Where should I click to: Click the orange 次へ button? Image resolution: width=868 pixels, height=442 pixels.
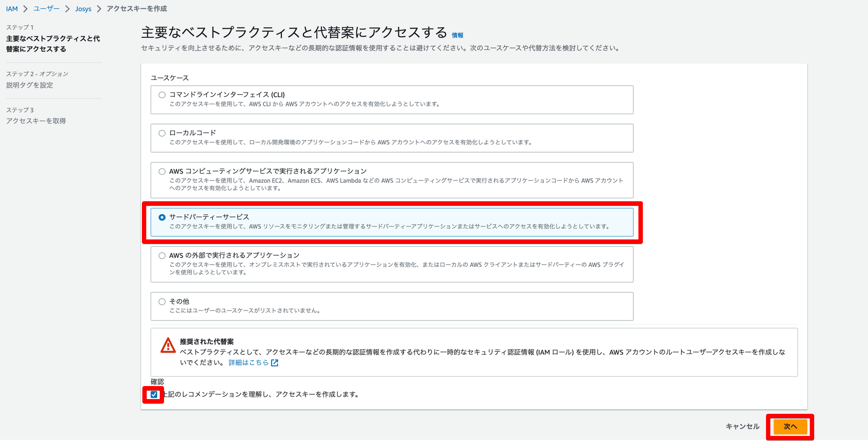click(790, 426)
